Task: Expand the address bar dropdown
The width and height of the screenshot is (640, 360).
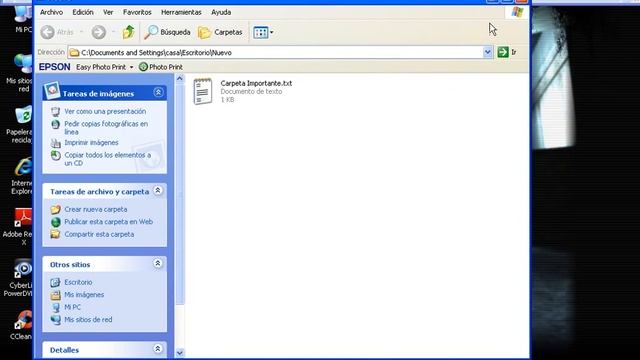Action: 487,52
